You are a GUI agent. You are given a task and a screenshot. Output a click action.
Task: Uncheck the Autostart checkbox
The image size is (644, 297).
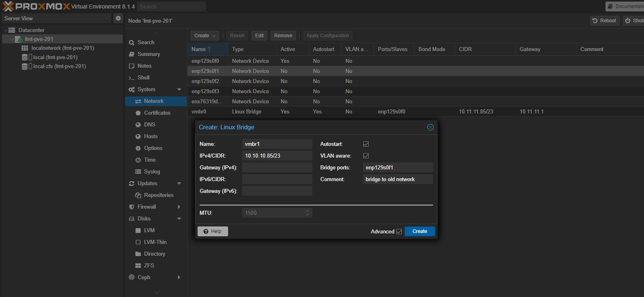click(366, 144)
